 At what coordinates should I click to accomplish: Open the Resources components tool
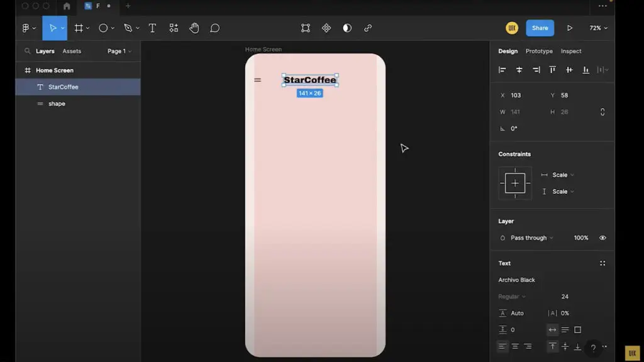(173, 28)
